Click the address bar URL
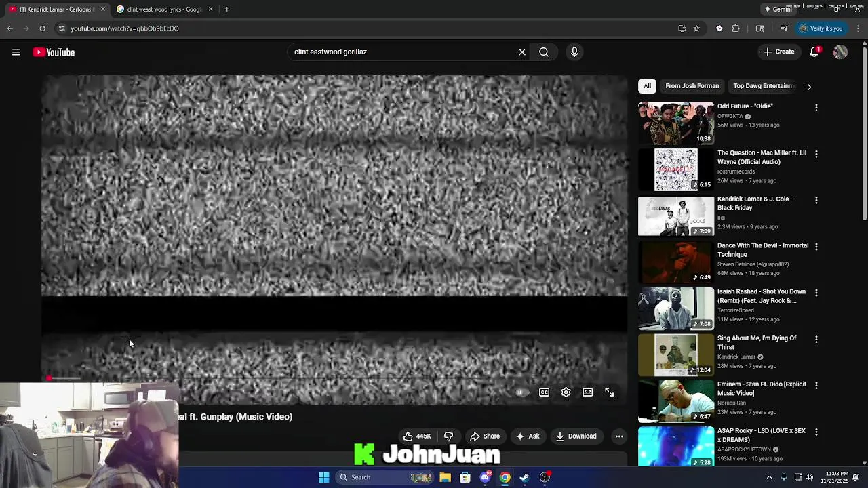Image resolution: width=868 pixels, height=488 pixels. click(x=125, y=28)
